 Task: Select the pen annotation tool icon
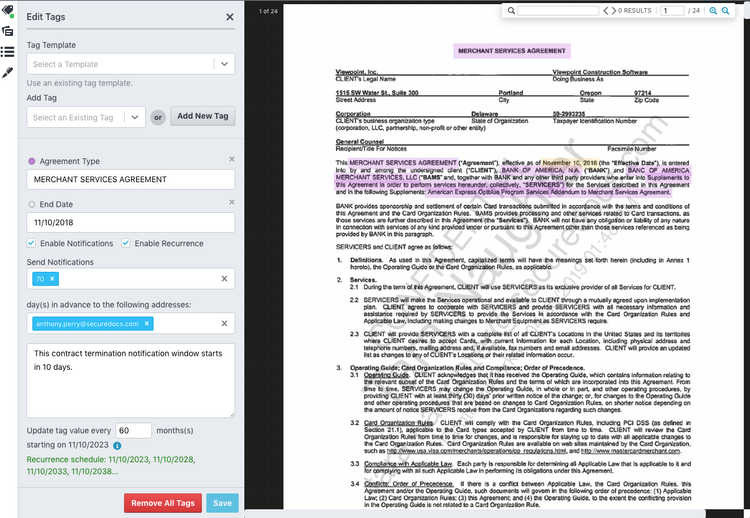[8, 73]
